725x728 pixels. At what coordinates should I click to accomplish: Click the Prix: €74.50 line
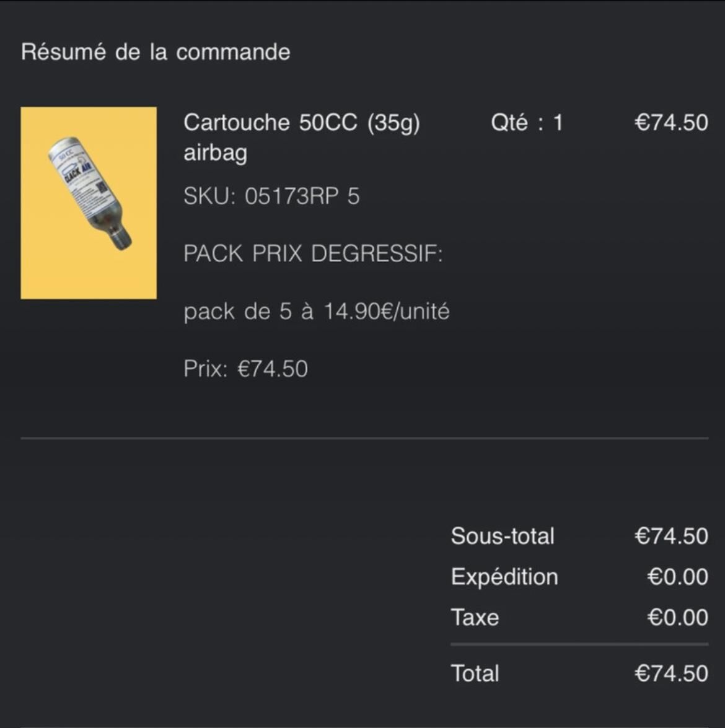point(245,369)
